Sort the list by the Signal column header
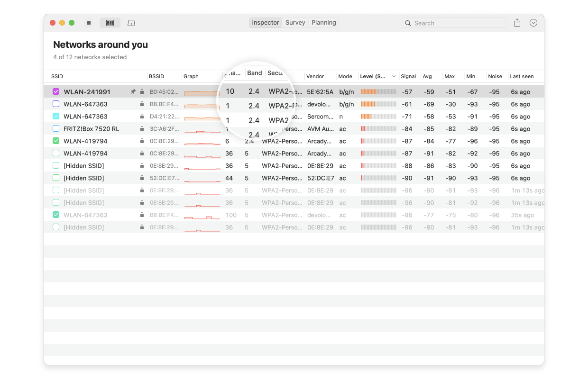The image size is (588, 379). click(408, 76)
